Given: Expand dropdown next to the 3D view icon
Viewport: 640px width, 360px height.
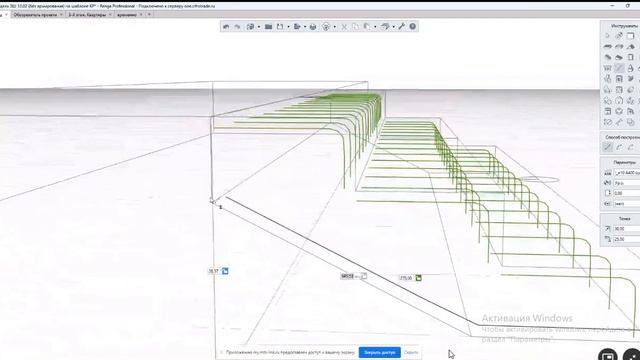Looking at the screenshot, I should coord(259,27).
